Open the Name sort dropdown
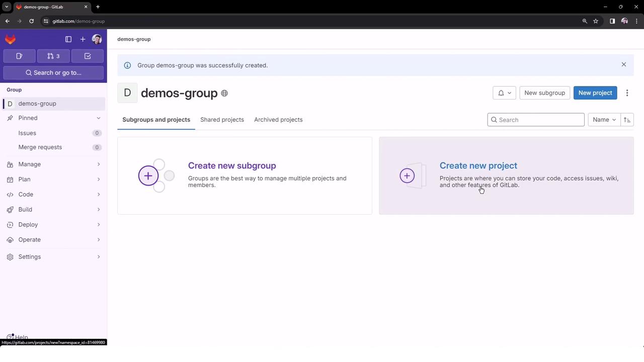The image size is (644, 362). tap(604, 120)
